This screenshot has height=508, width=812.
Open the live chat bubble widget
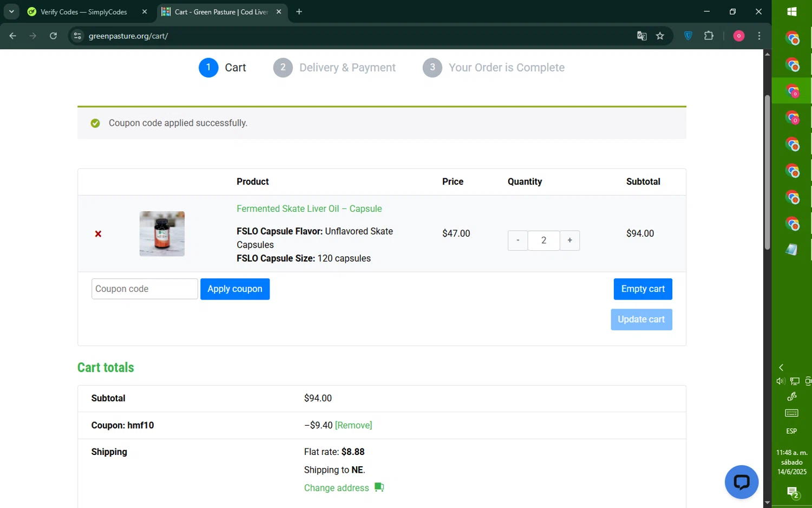coord(741,482)
